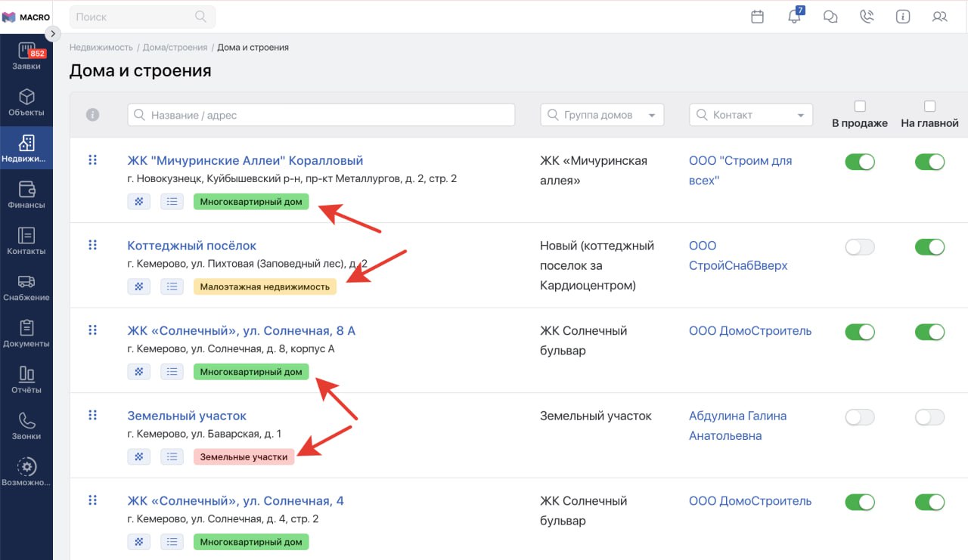
Task: Toggle В продаже switch for Коттеджный посёлок
Action: click(859, 247)
